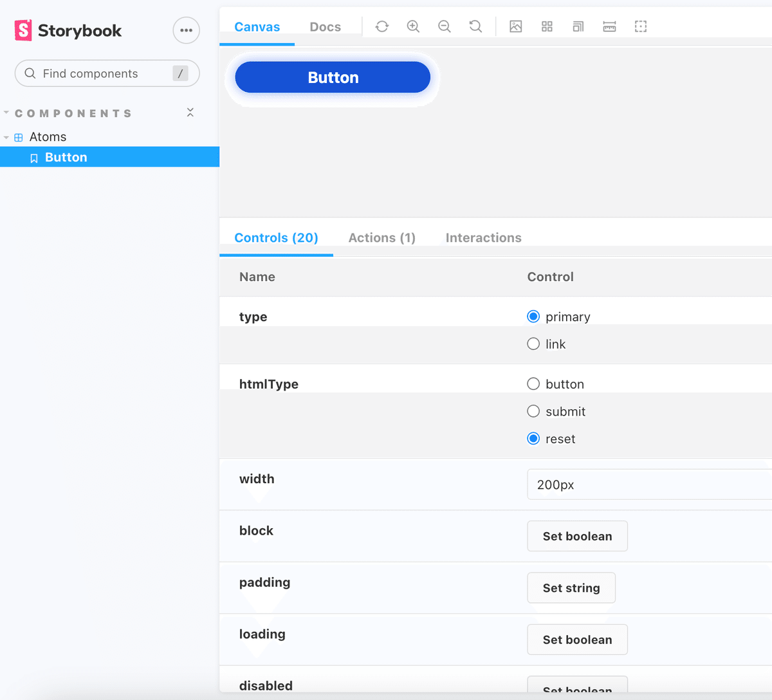Viewport: 772px width, 700px height.
Task: Toggle the outline tool
Action: (641, 26)
